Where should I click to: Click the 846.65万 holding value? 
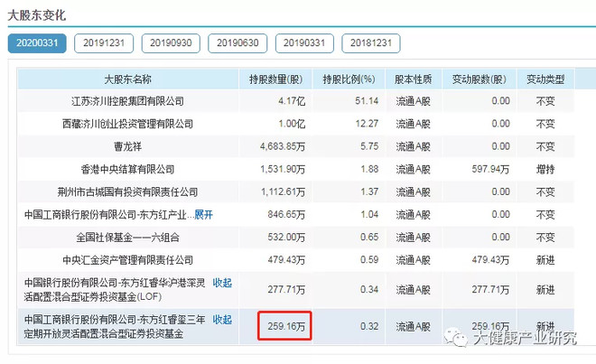click(286, 215)
